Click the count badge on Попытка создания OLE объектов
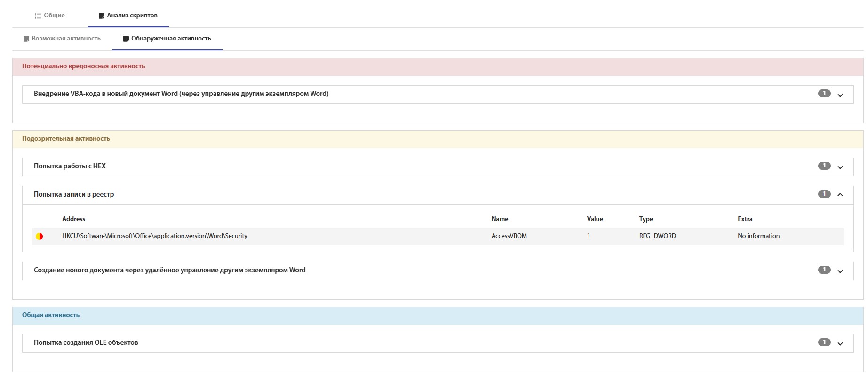This screenshot has width=868, height=374. click(x=824, y=342)
